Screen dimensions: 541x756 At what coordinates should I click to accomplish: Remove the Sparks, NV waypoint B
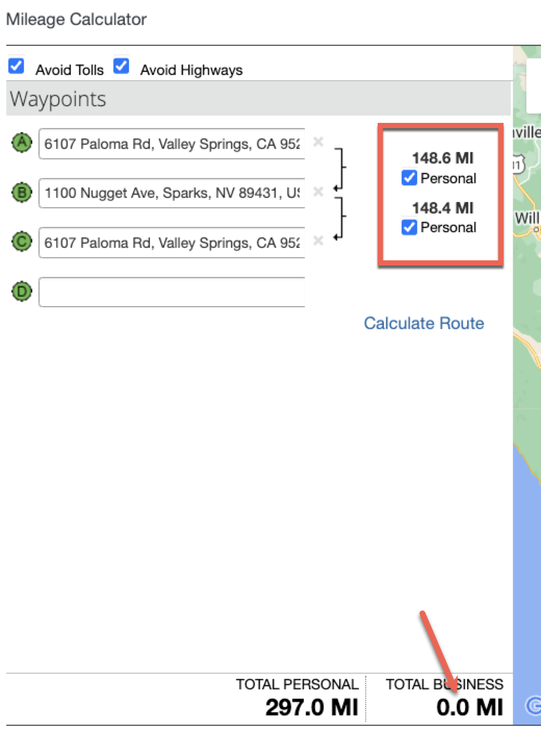pyautogui.click(x=318, y=192)
